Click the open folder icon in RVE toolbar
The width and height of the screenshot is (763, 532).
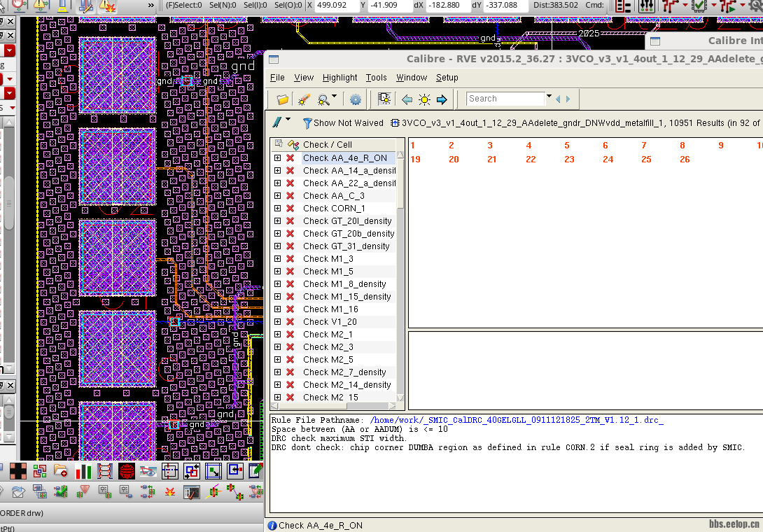click(283, 99)
